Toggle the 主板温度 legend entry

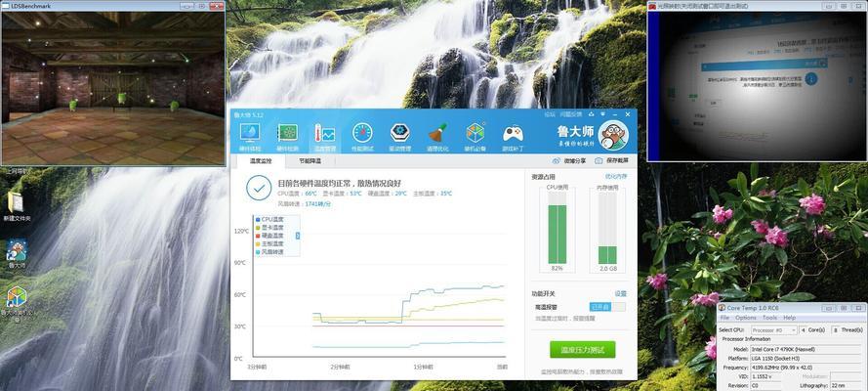pos(269,243)
